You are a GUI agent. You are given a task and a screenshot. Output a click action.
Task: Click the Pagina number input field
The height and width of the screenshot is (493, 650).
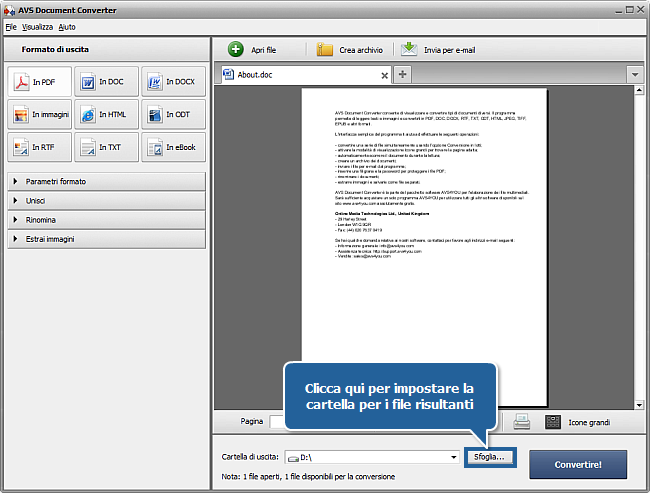point(277,422)
